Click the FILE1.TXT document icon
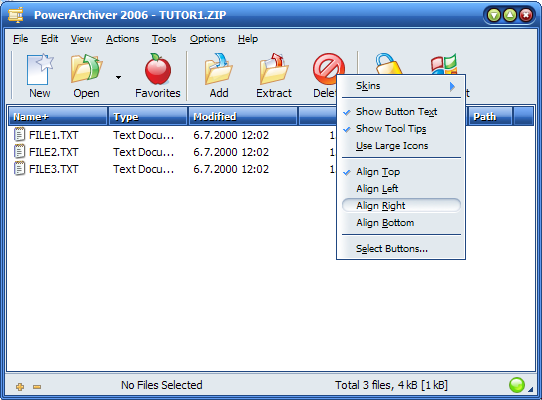This screenshot has height=400, width=542. (19, 134)
